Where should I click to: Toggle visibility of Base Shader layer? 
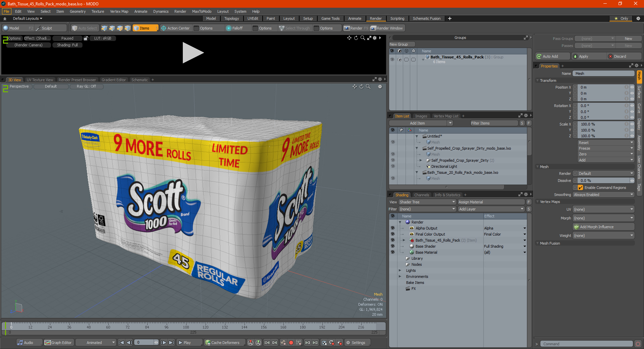(x=392, y=246)
